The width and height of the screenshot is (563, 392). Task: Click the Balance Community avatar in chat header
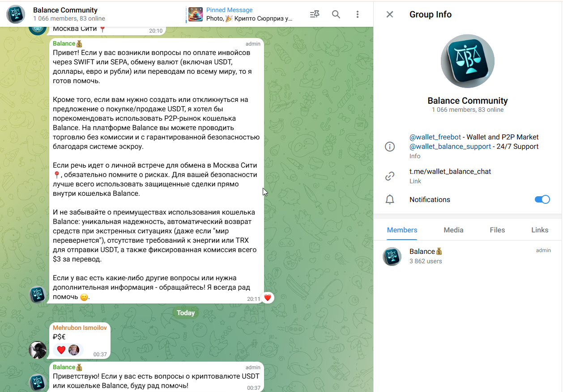[16, 14]
